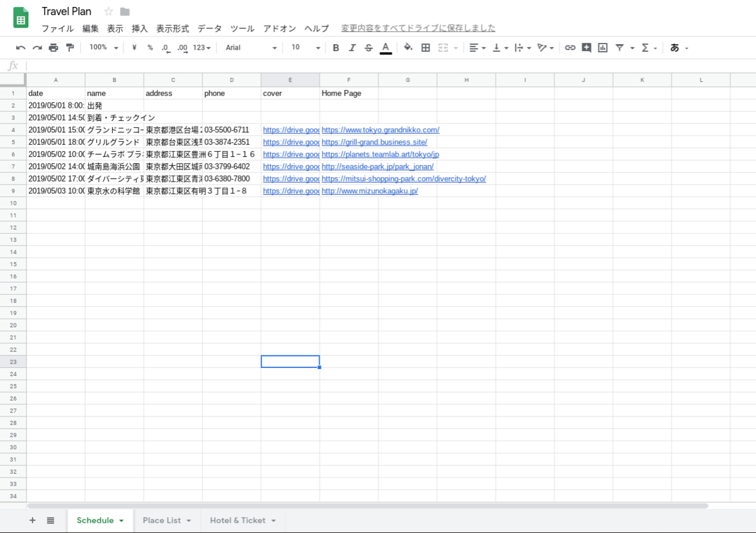The height and width of the screenshot is (533, 756).
Task: Click the insert link icon
Action: (570, 47)
